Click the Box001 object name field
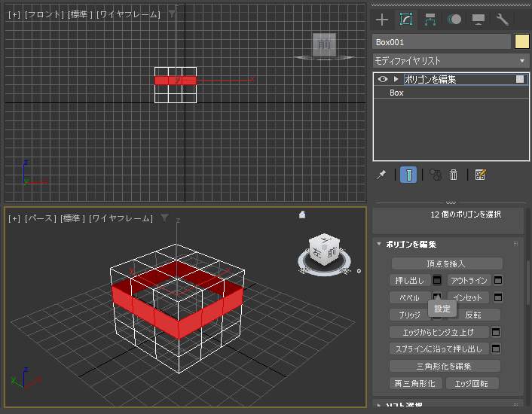 click(442, 42)
